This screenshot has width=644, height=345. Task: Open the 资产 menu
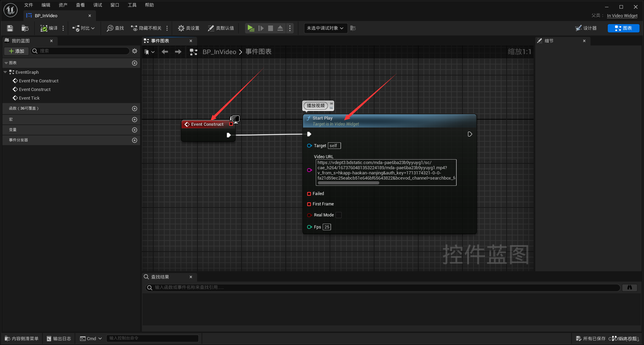click(x=63, y=5)
